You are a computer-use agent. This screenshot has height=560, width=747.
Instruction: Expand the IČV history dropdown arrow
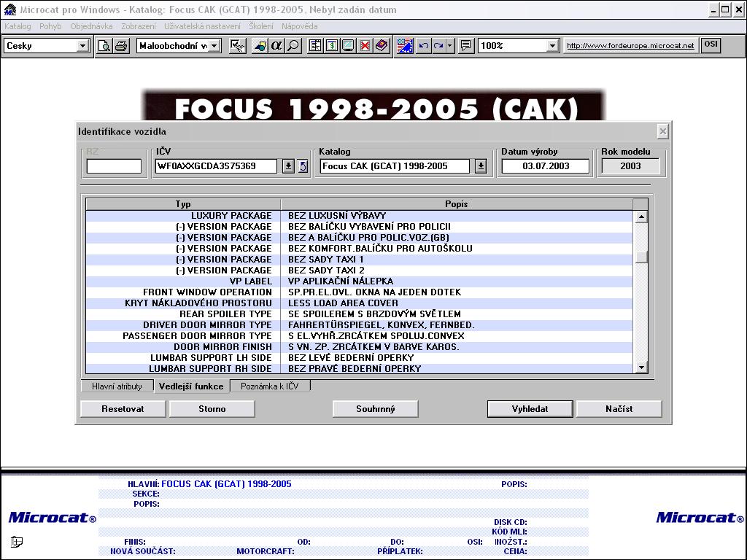tap(288, 166)
